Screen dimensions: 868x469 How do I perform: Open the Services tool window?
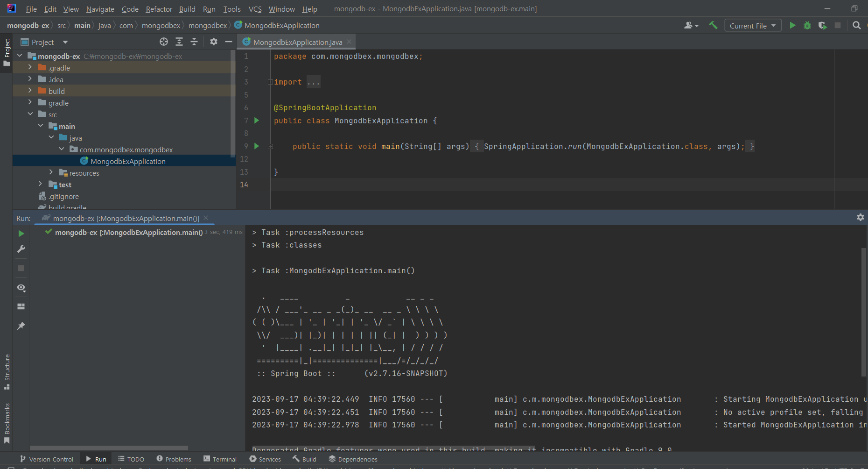265,459
